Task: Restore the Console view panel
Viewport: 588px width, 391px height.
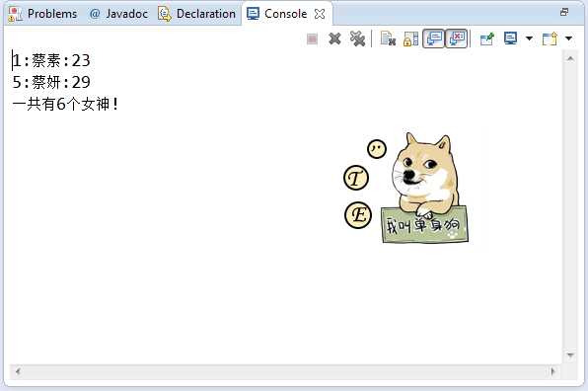Action: (564, 13)
